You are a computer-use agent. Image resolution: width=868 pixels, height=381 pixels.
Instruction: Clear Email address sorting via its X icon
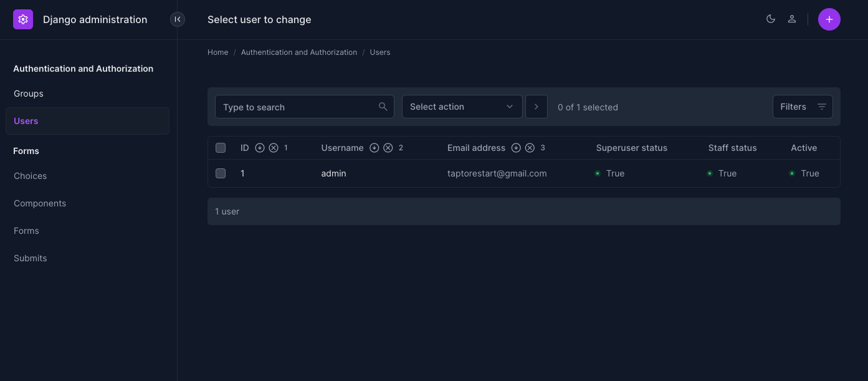coord(530,148)
